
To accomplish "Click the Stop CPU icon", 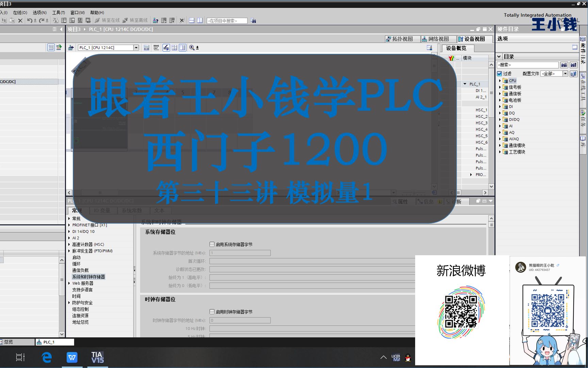I will coord(172,20).
